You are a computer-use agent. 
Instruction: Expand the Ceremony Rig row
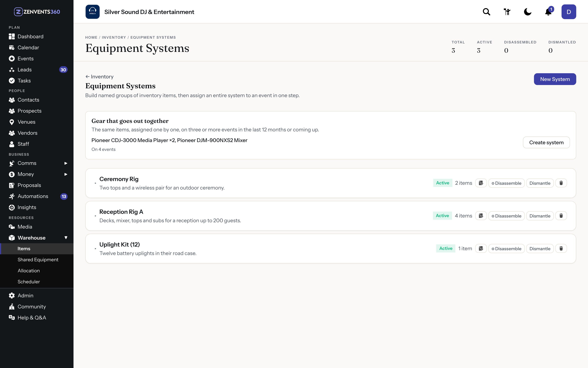96,183
